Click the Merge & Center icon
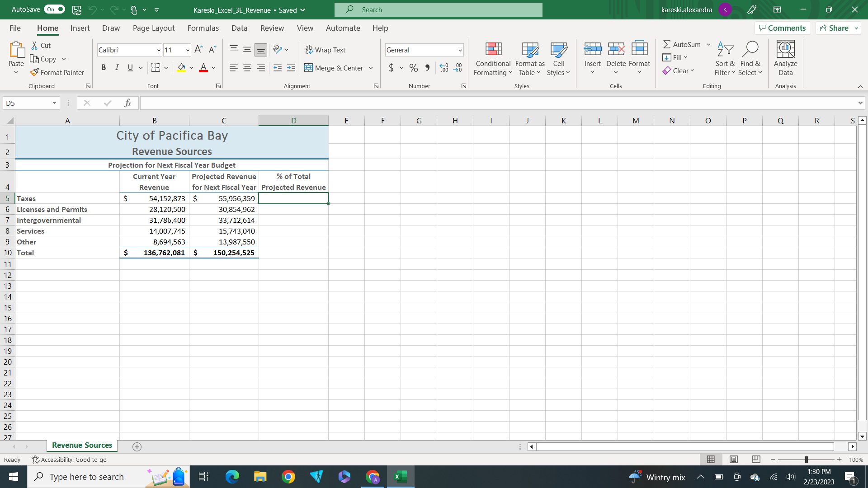The width and height of the screenshot is (868, 488). (x=309, y=68)
